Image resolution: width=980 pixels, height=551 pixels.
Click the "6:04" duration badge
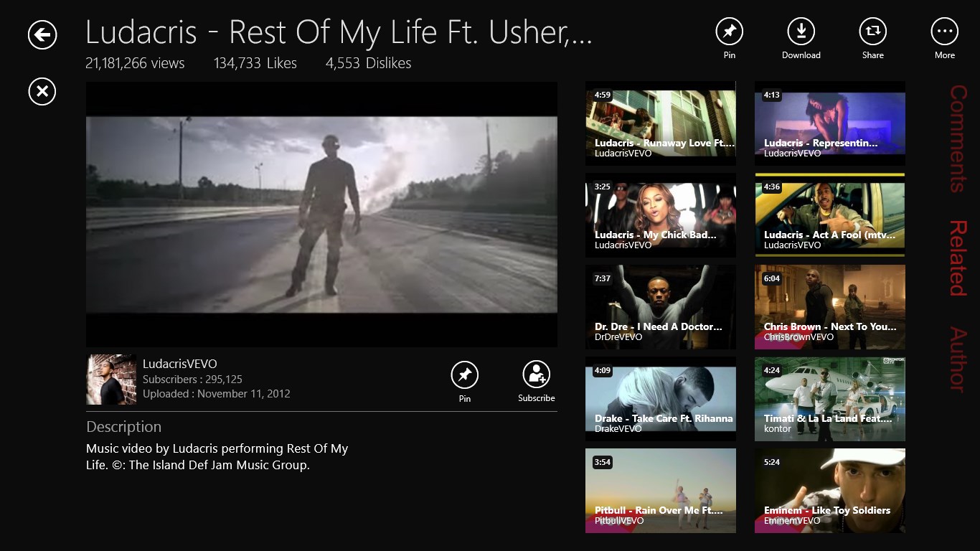[x=772, y=278]
